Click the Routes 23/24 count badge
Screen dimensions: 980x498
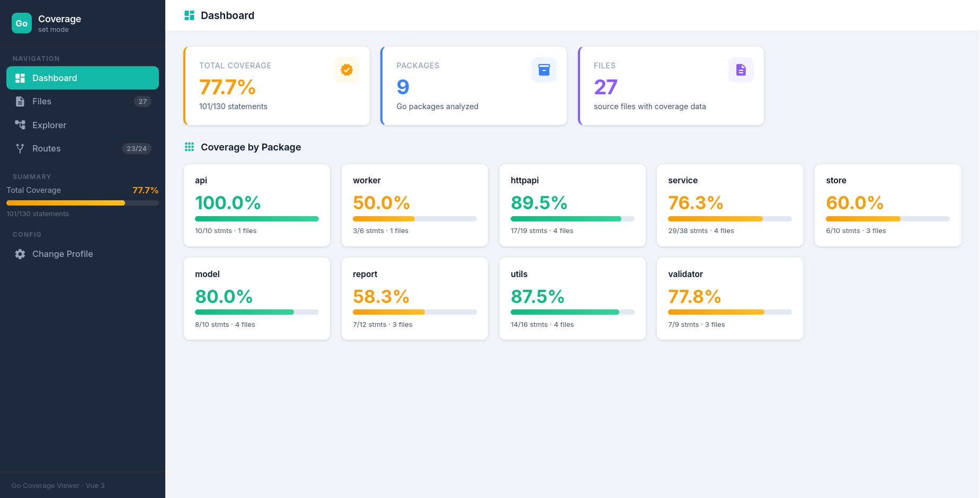point(137,149)
